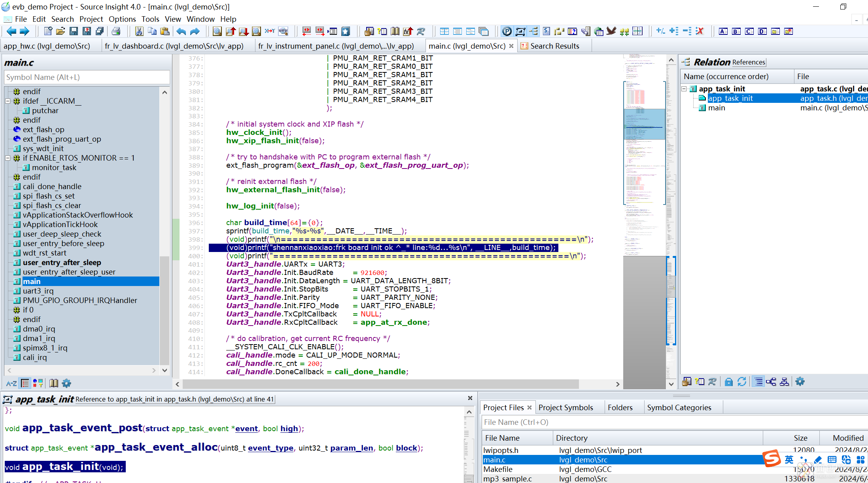This screenshot has width=868, height=483.
Task: Toggle Relation vertical graph view
Action: [x=784, y=382]
